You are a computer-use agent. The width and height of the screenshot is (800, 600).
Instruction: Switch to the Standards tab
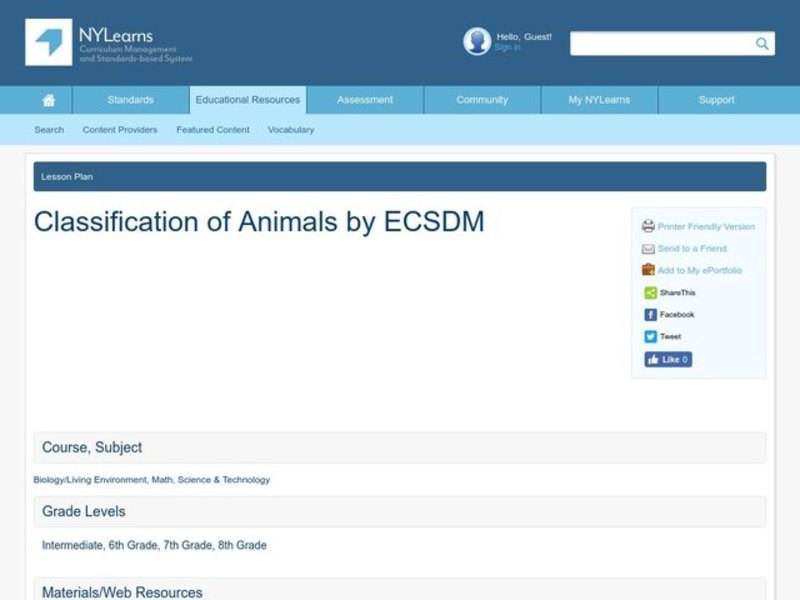tap(130, 100)
